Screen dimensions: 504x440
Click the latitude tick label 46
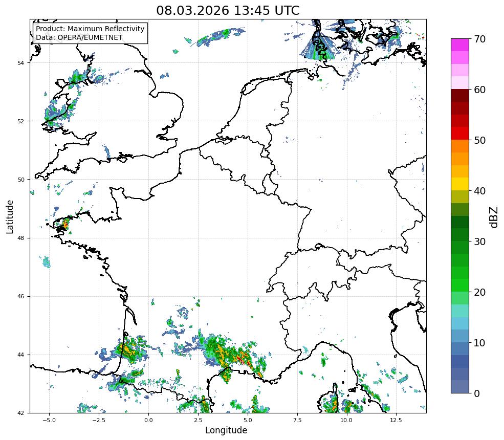20,296
